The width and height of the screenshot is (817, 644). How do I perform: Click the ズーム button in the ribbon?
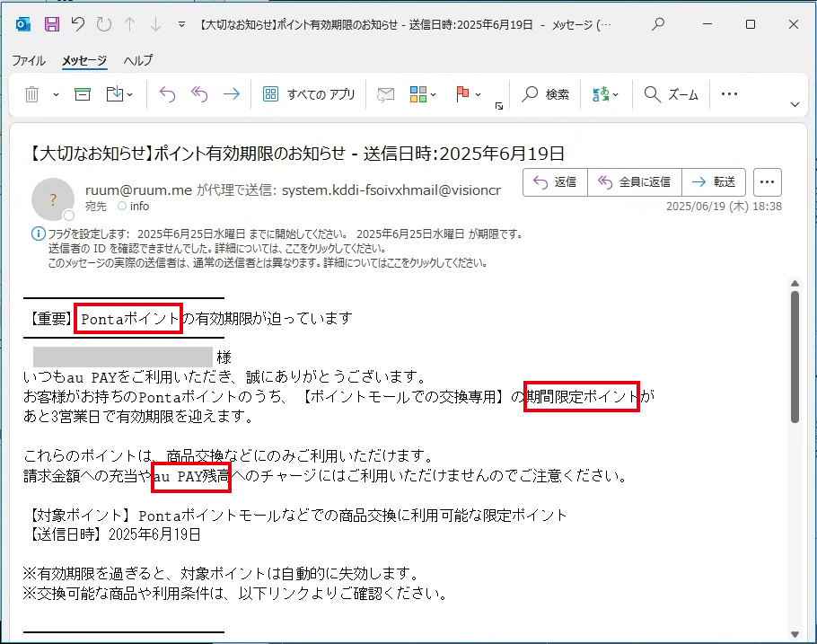[672, 94]
